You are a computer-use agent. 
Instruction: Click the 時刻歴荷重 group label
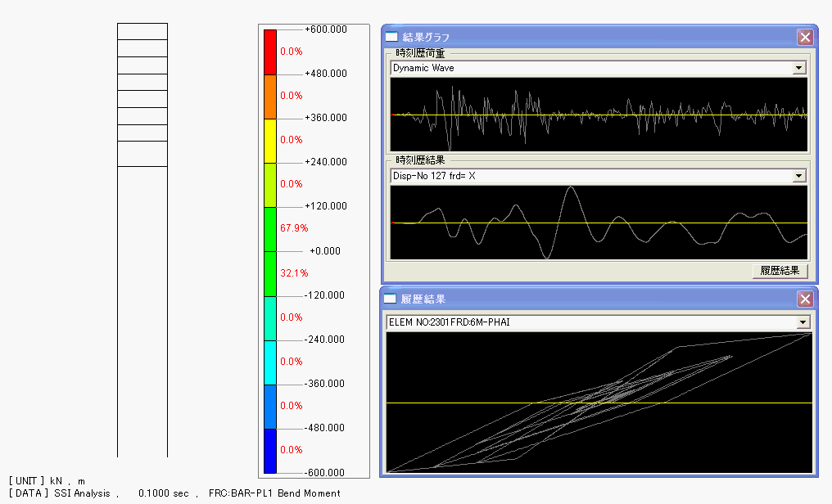click(420, 53)
